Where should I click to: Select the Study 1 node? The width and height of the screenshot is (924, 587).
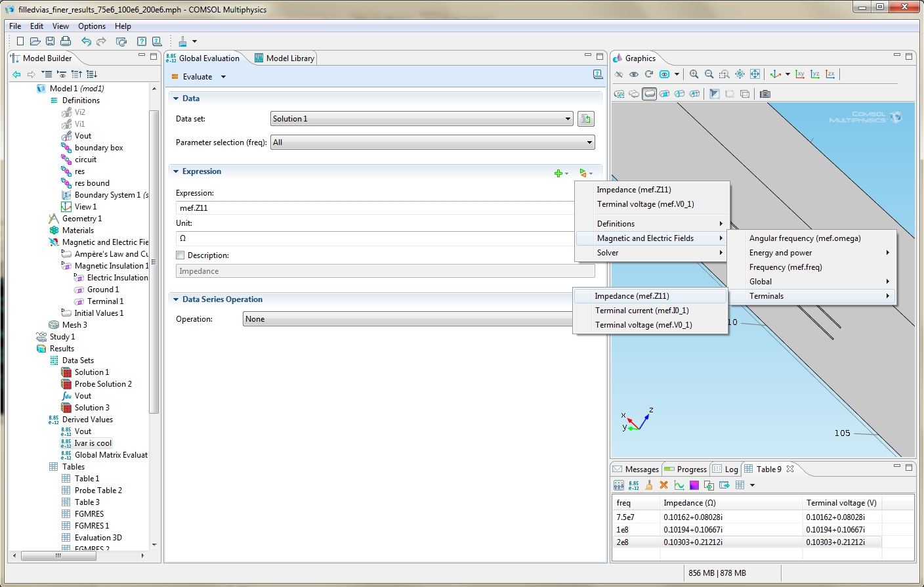pos(62,337)
